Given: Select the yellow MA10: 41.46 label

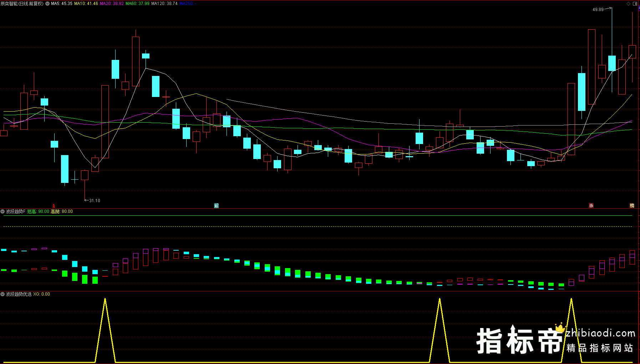Looking at the screenshot, I should (86, 4).
